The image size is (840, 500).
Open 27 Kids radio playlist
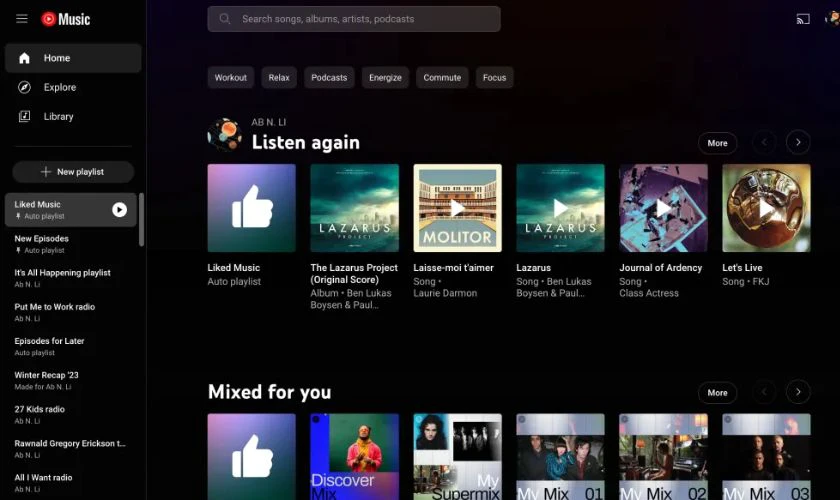pos(71,415)
